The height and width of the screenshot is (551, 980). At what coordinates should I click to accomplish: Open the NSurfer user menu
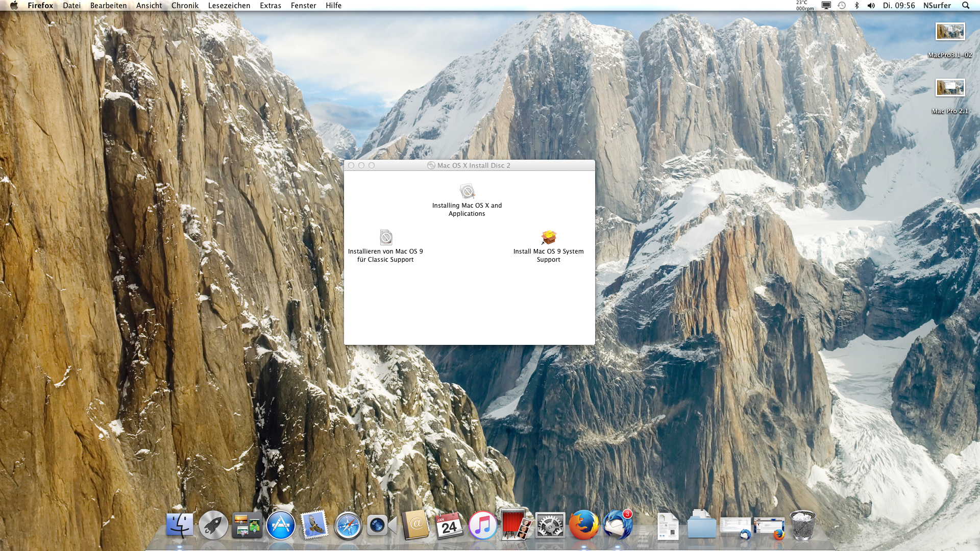click(937, 6)
